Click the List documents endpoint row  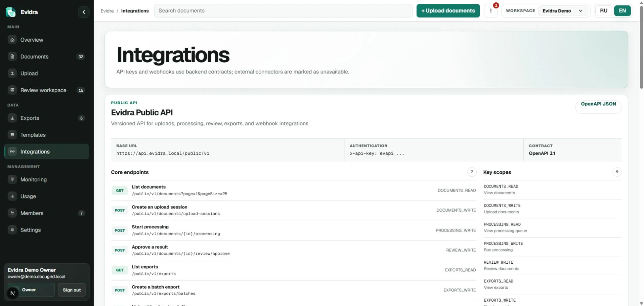click(293, 190)
